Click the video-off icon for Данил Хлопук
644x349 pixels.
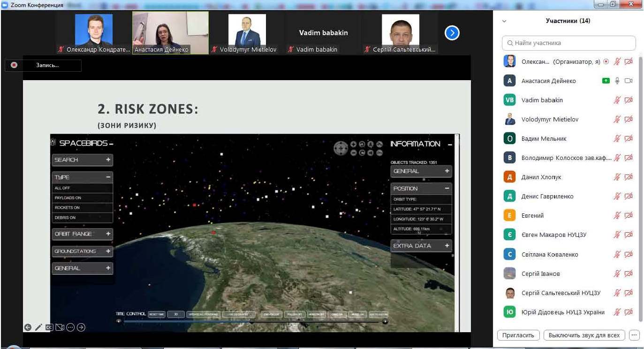629,177
